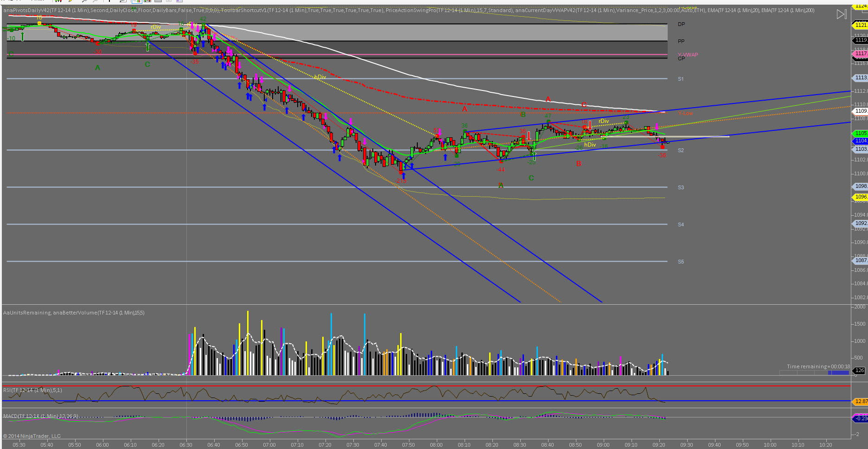Click the white 1109 price marker

[x=860, y=111]
